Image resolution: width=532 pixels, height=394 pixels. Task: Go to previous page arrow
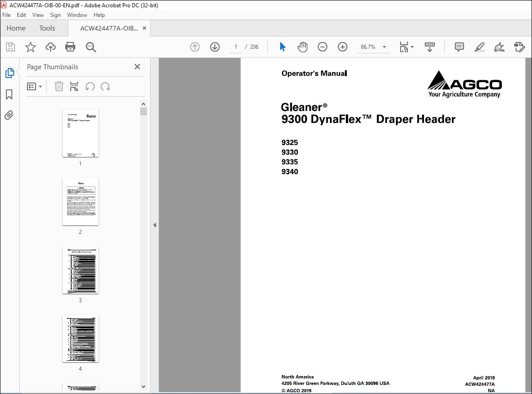(195, 47)
